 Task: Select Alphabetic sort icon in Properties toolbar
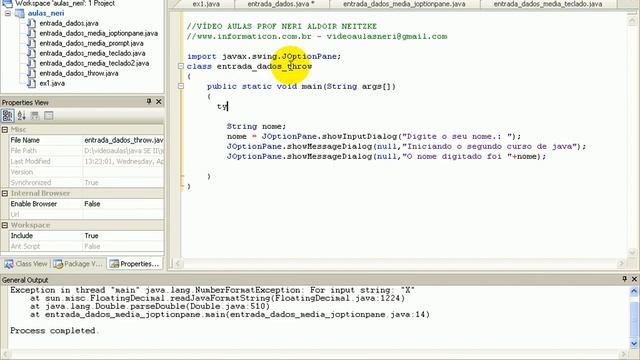[22, 116]
